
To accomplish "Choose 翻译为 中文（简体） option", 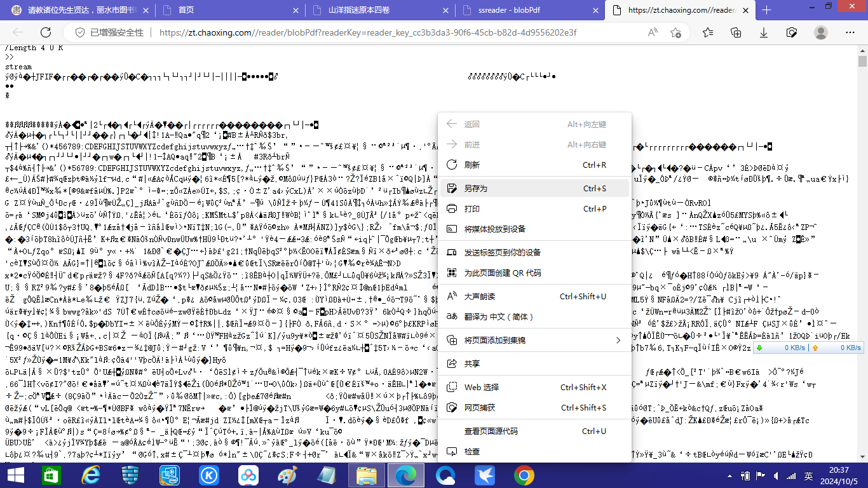I will 534,316.
